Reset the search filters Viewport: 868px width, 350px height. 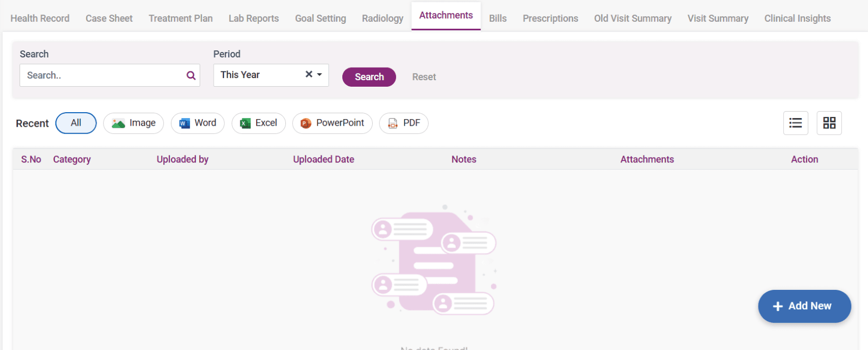424,77
